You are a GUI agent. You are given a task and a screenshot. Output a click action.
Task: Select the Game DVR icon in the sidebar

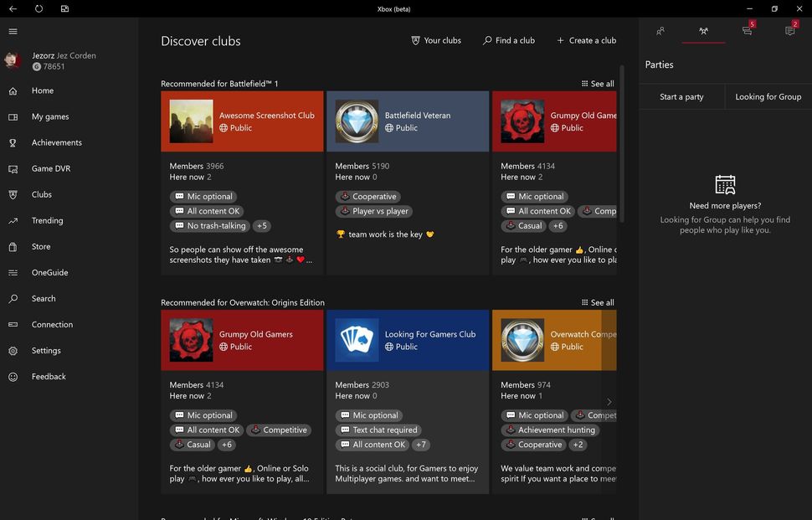pos(12,168)
